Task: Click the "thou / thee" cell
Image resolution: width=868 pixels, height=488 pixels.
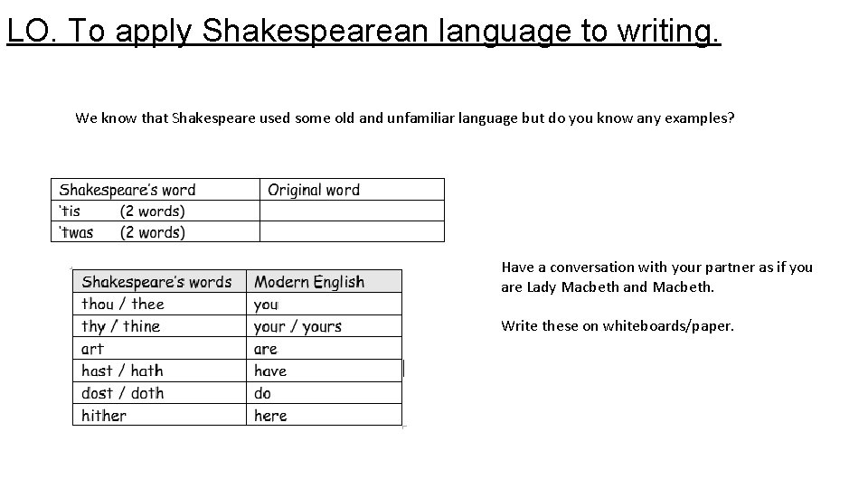Action: (x=159, y=304)
